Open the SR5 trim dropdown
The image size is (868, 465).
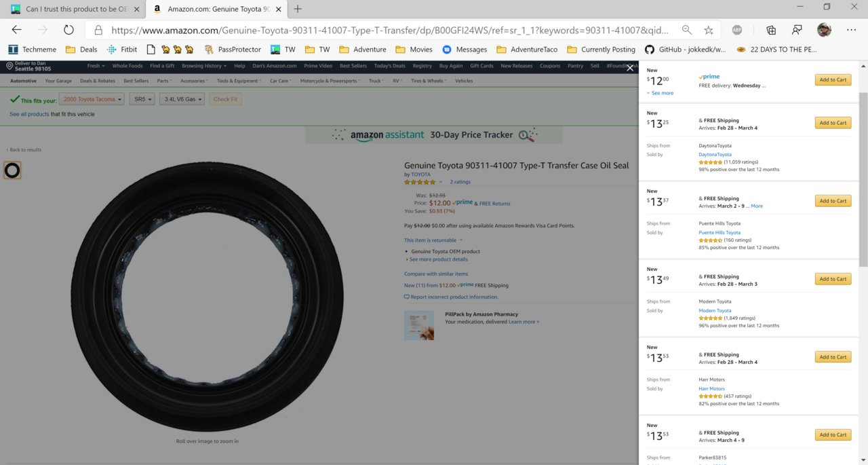142,99
